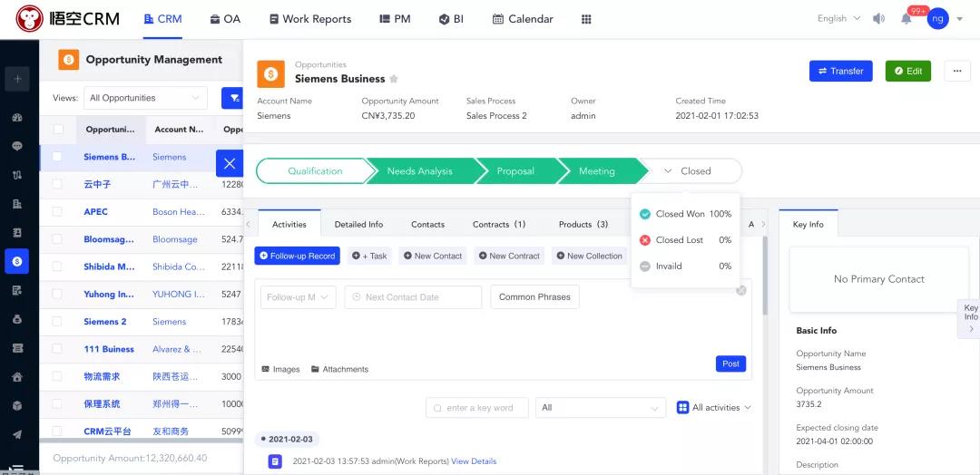Open the Products (3) tab
The height and width of the screenshot is (475, 980).
pyautogui.click(x=583, y=224)
